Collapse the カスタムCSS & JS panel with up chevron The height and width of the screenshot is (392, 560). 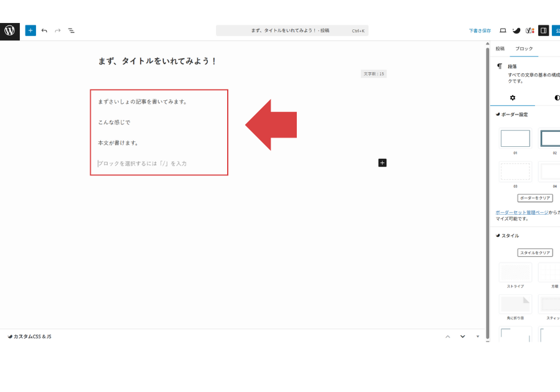[x=447, y=336]
